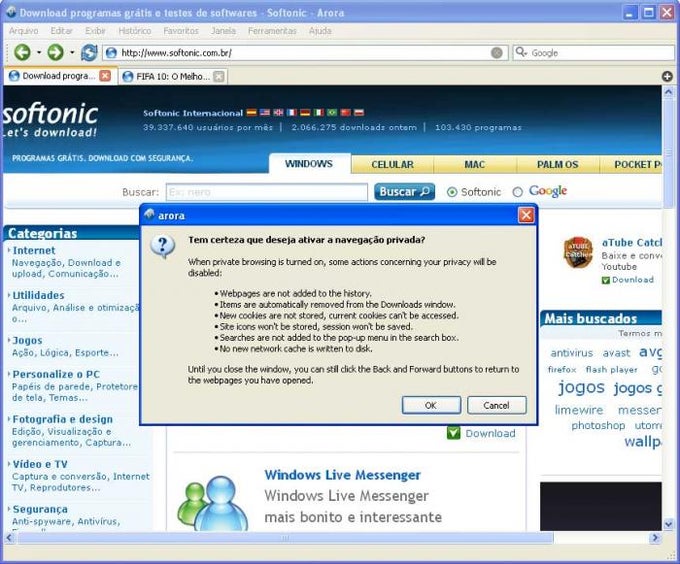Open the Jogos category link

coord(27,341)
